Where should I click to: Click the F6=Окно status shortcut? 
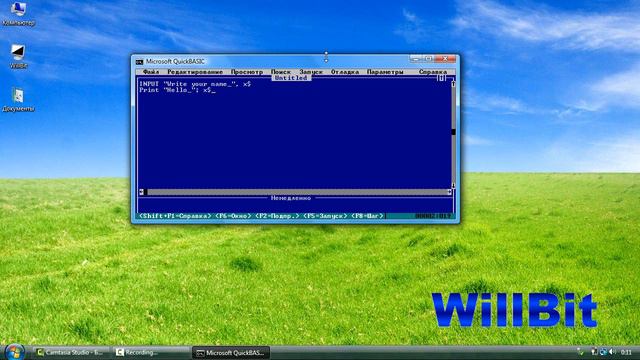tap(233, 216)
